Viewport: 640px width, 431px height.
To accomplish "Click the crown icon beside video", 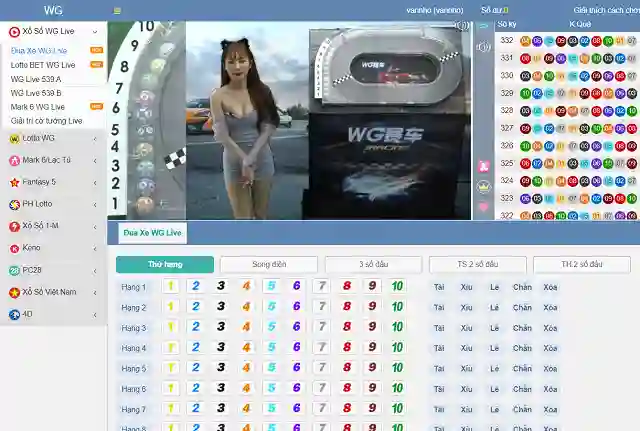I will (x=484, y=187).
